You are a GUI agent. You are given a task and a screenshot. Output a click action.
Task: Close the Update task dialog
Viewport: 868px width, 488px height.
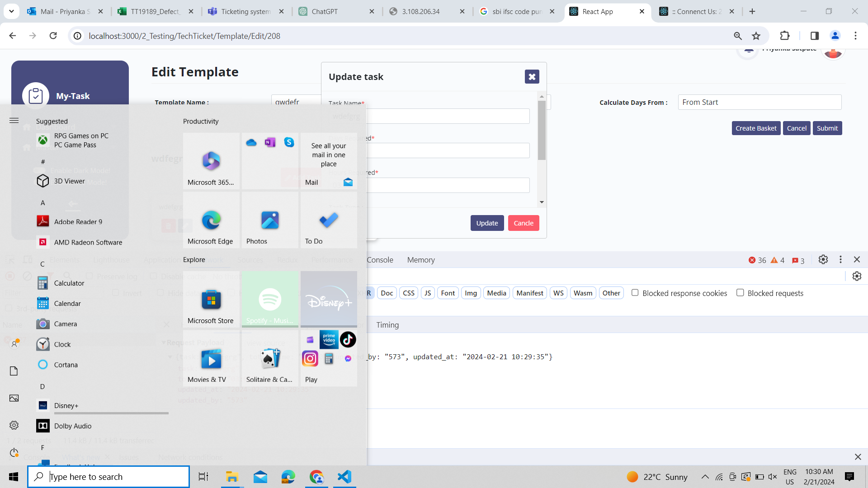532,77
